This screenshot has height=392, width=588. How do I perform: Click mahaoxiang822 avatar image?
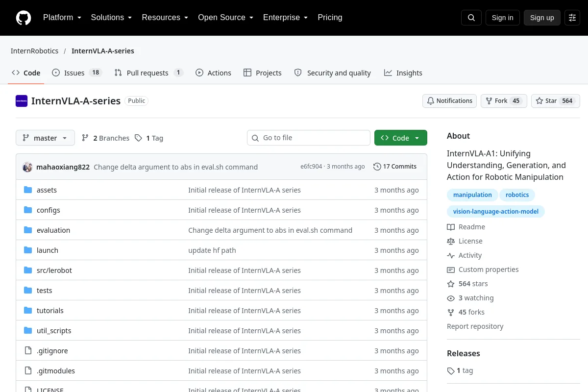coord(27,167)
